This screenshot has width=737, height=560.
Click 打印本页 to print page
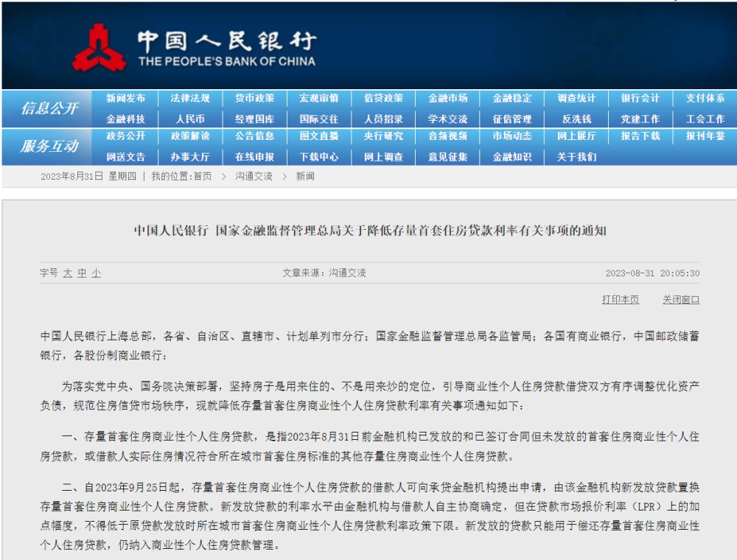point(621,300)
